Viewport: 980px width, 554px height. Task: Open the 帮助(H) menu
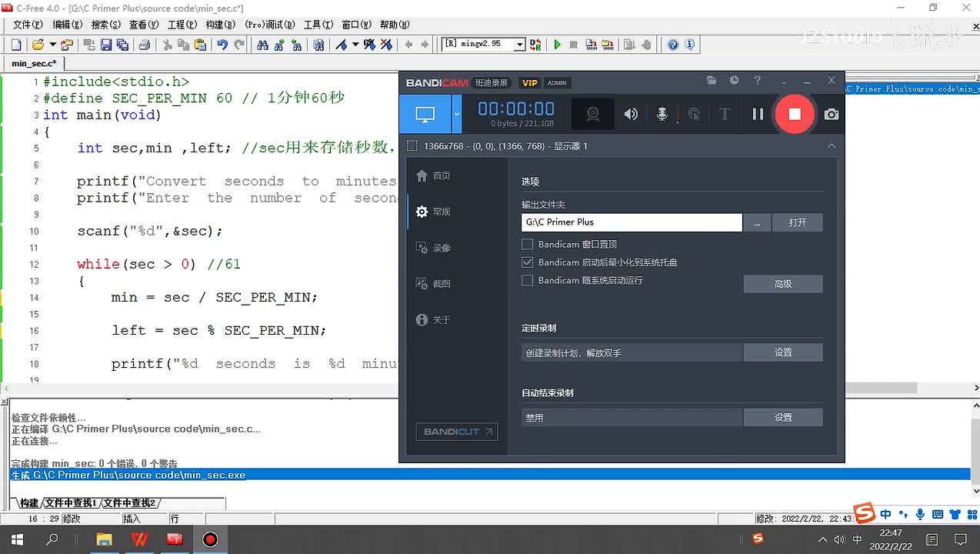395,25
